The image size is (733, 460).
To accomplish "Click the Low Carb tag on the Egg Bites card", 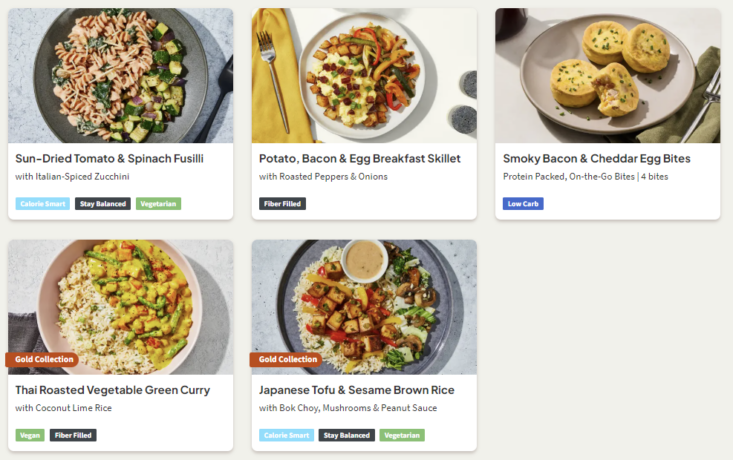I will pyautogui.click(x=523, y=204).
